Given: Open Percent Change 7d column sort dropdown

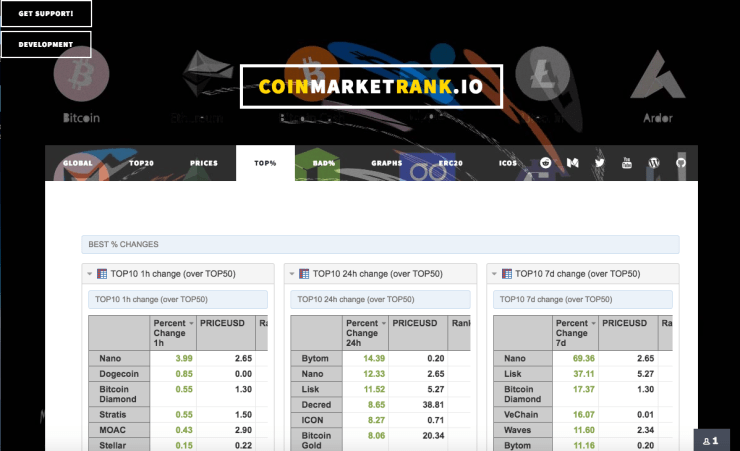Looking at the screenshot, I should coord(593,323).
